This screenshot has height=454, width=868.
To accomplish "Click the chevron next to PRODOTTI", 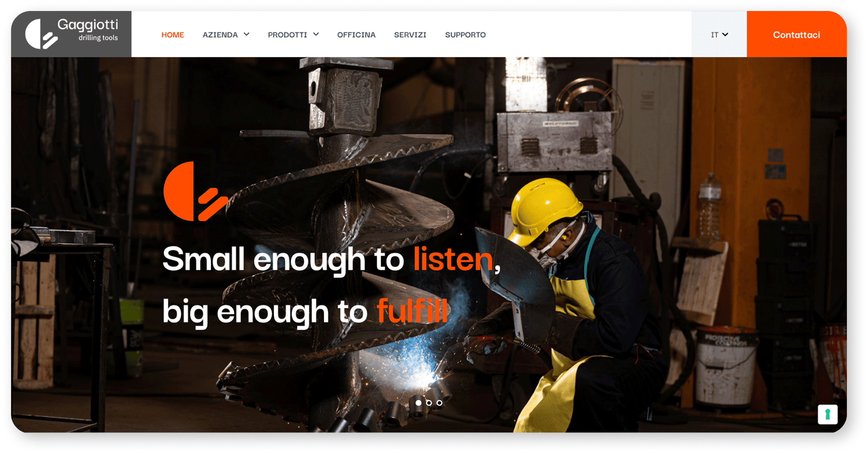I will pyautogui.click(x=316, y=34).
